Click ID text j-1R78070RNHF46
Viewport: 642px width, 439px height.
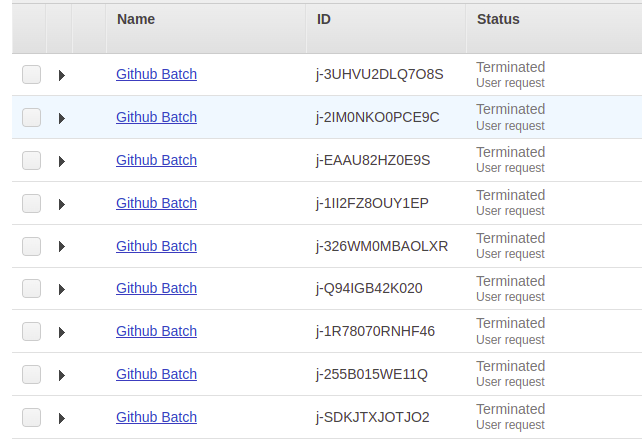click(375, 331)
